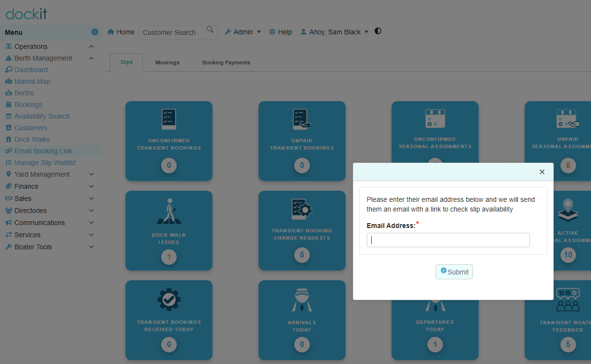
Task: Open Dashboard in the sidebar
Action: 31,70
